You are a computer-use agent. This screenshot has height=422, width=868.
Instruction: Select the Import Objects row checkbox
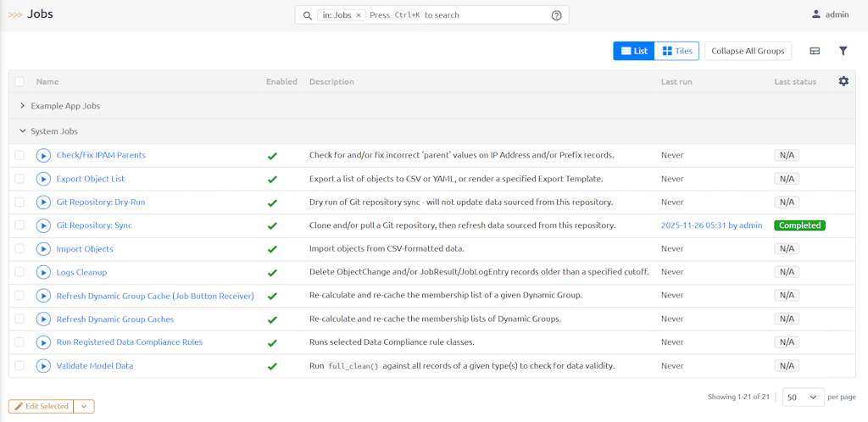click(19, 249)
